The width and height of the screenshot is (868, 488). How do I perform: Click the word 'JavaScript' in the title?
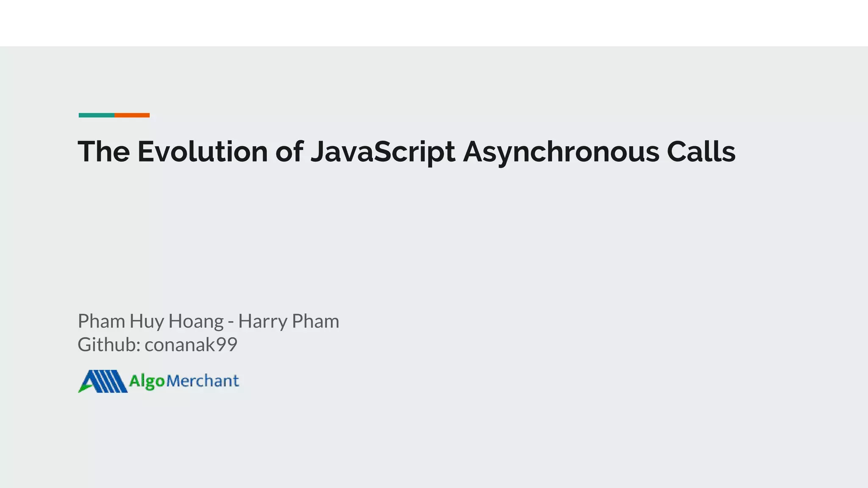coord(383,152)
